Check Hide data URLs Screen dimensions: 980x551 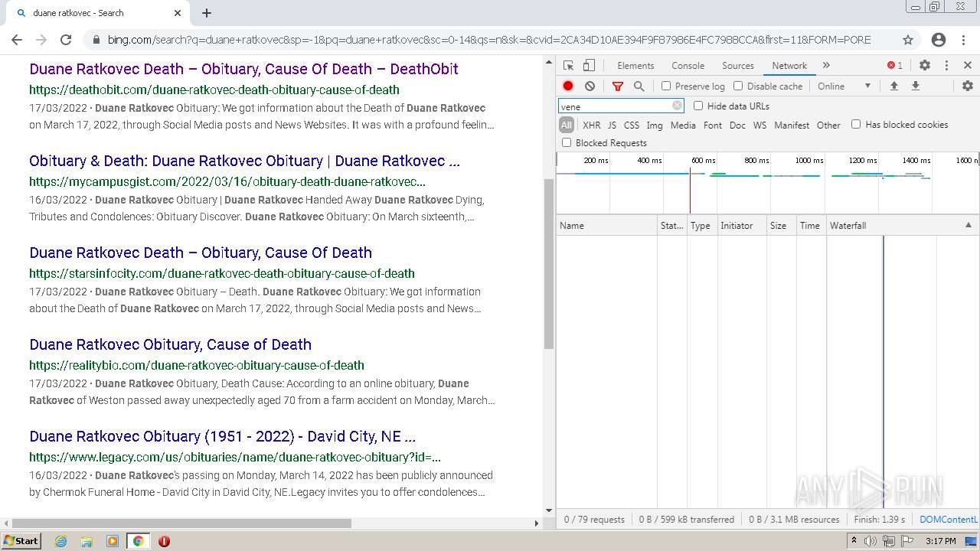click(x=698, y=106)
